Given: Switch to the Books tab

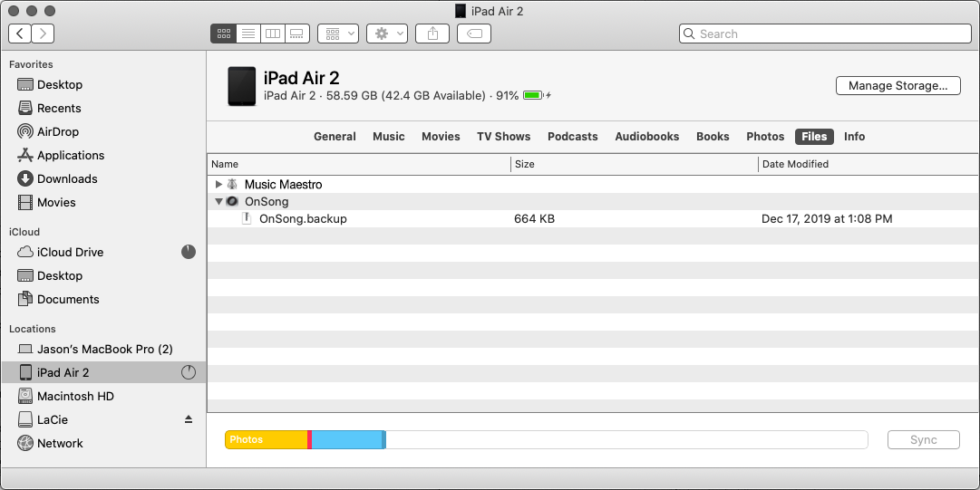Looking at the screenshot, I should pos(713,137).
